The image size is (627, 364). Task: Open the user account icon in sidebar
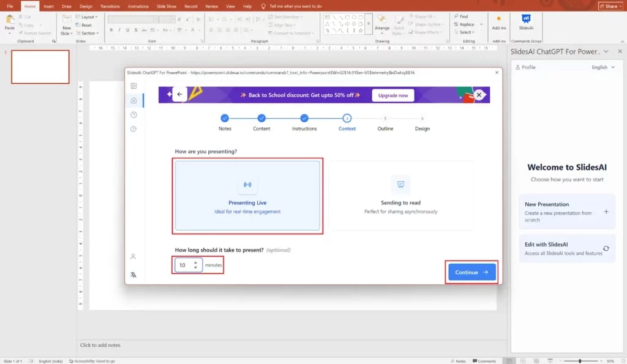coord(133,257)
